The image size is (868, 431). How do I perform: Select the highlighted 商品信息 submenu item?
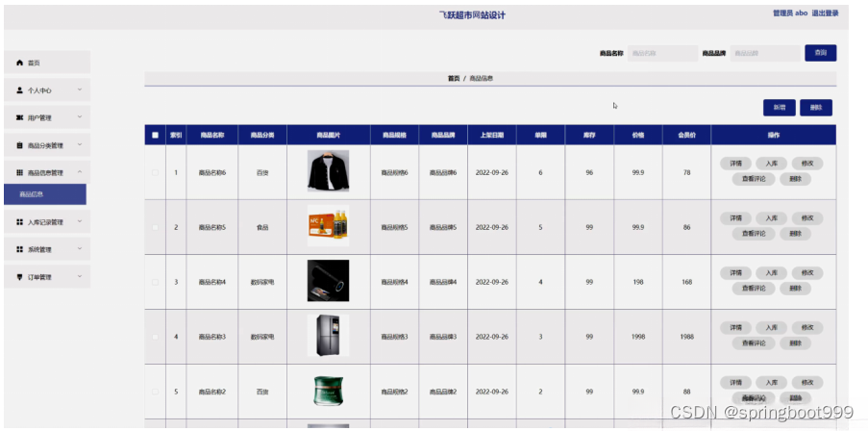(45, 194)
